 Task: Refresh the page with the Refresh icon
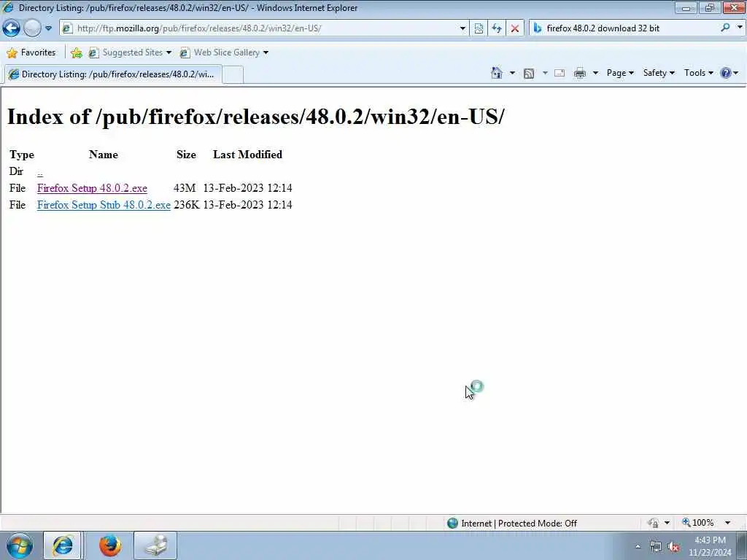click(x=497, y=28)
